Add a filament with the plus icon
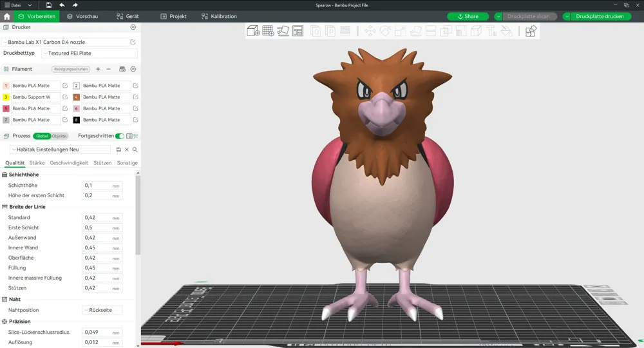 tap(98, 69)
